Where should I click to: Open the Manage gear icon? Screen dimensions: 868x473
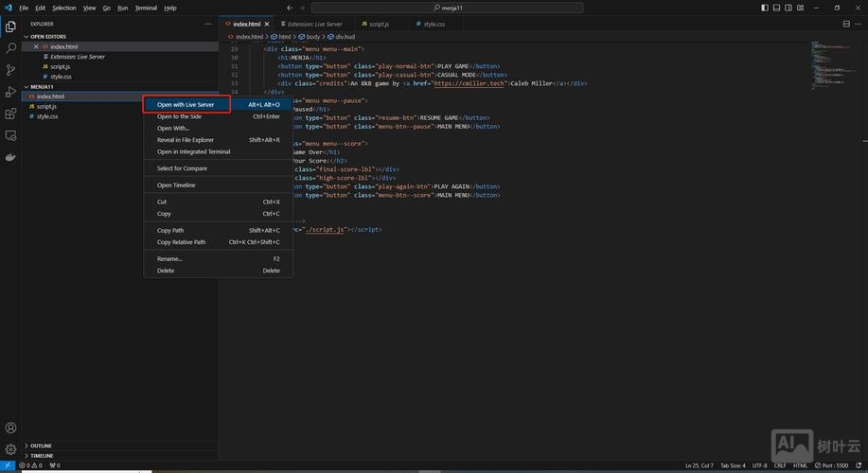[x=10, y=449]
